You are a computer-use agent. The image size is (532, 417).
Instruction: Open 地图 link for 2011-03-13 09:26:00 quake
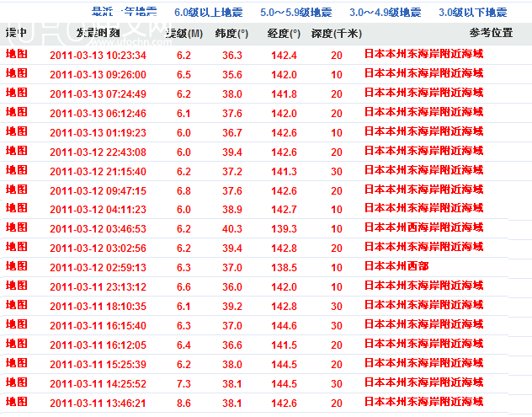pos(17,73)
